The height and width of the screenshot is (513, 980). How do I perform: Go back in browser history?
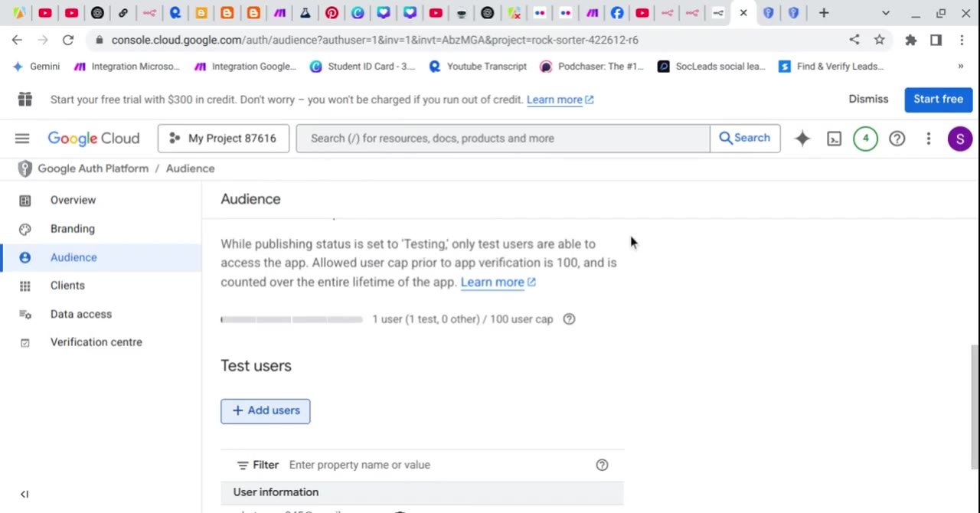tap(17, 40)
